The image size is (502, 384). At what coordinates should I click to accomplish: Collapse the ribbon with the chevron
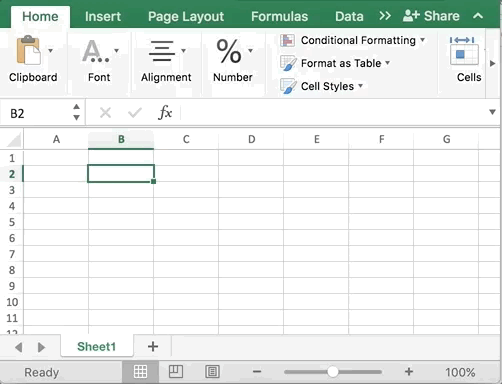pos(478,16)
